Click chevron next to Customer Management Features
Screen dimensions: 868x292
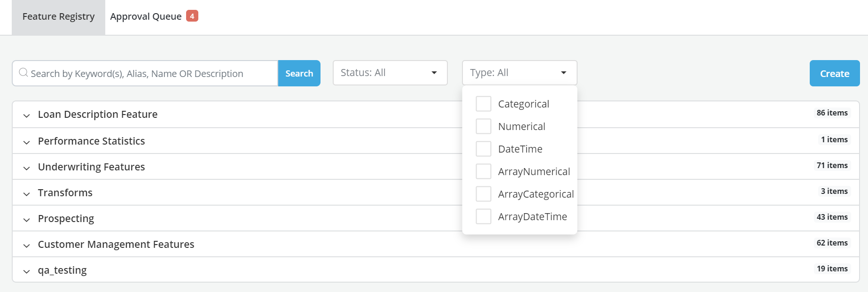[27, 245]
